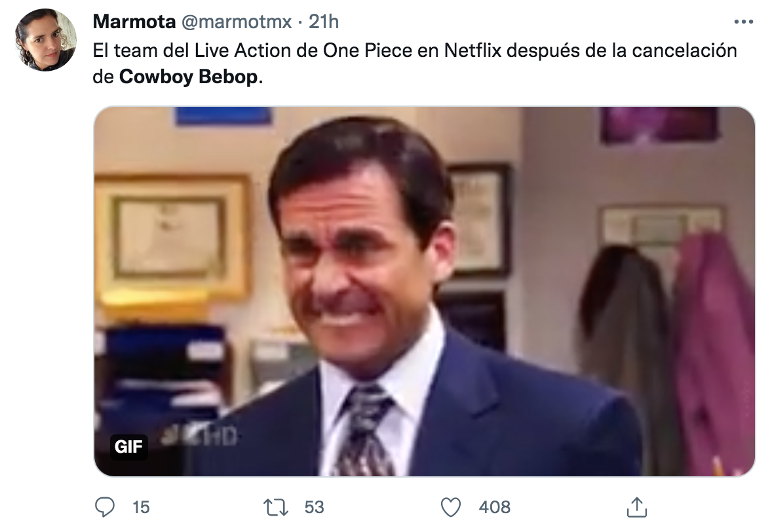Click the GIF badge on the media

(x=128, y=447)
